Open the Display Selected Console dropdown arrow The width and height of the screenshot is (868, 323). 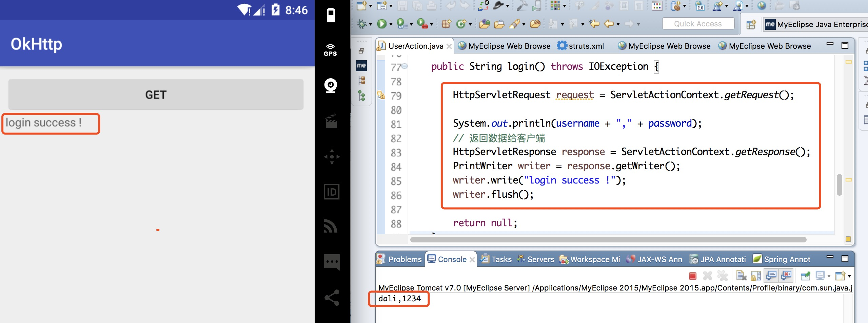coord(829,276)
